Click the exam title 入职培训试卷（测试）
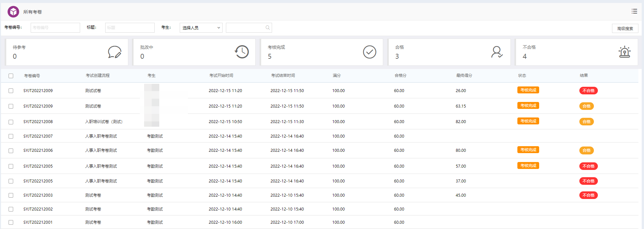 [x=104, y=122]
